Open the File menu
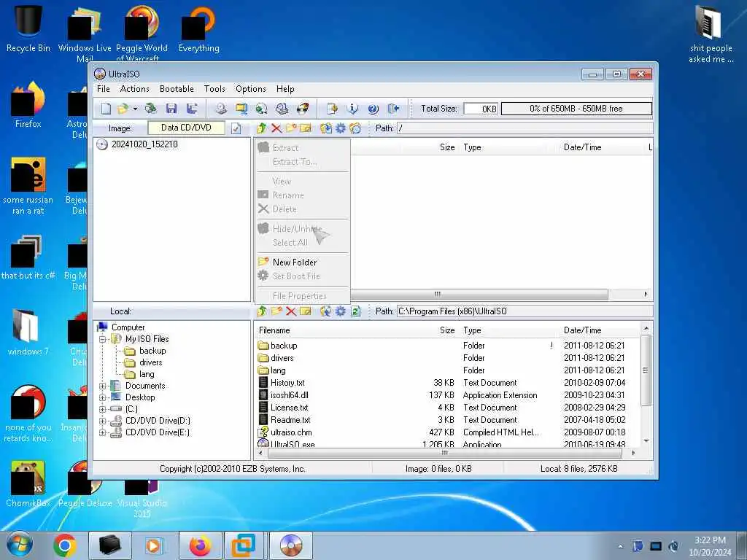 click(104, 89)
